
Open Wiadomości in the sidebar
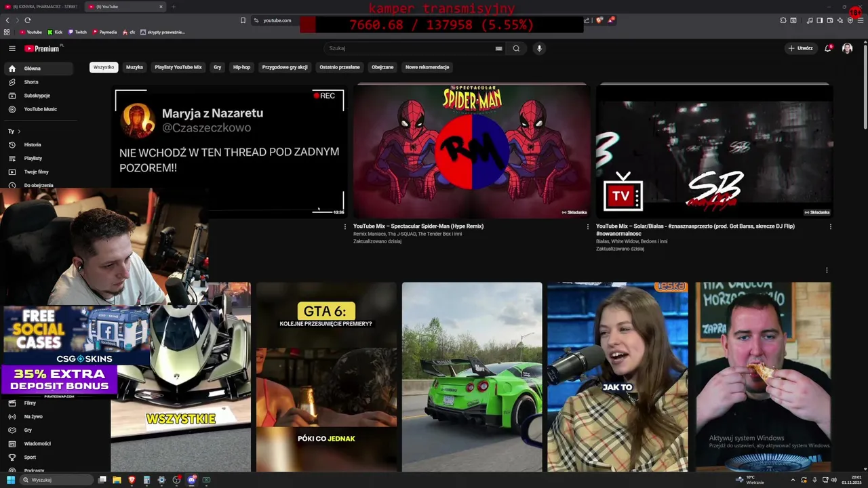(x=38, y=443)
